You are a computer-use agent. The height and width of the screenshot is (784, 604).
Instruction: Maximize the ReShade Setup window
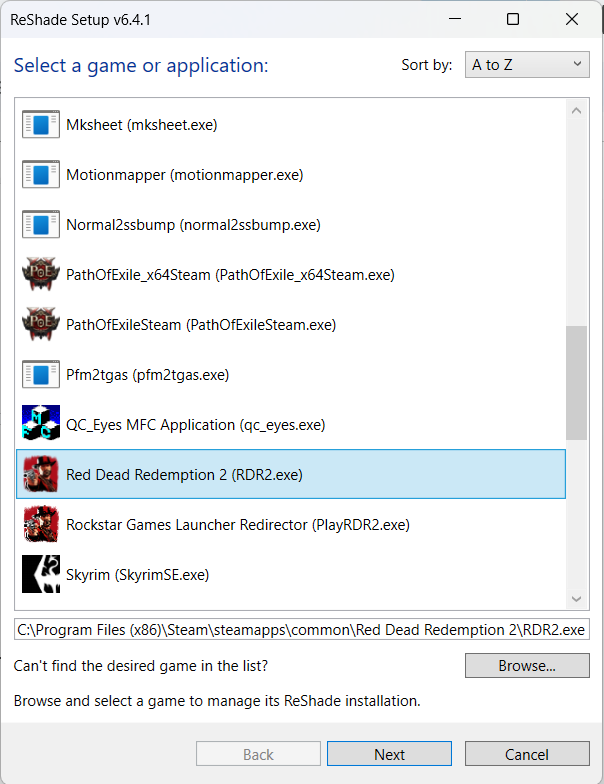point(513,19)
